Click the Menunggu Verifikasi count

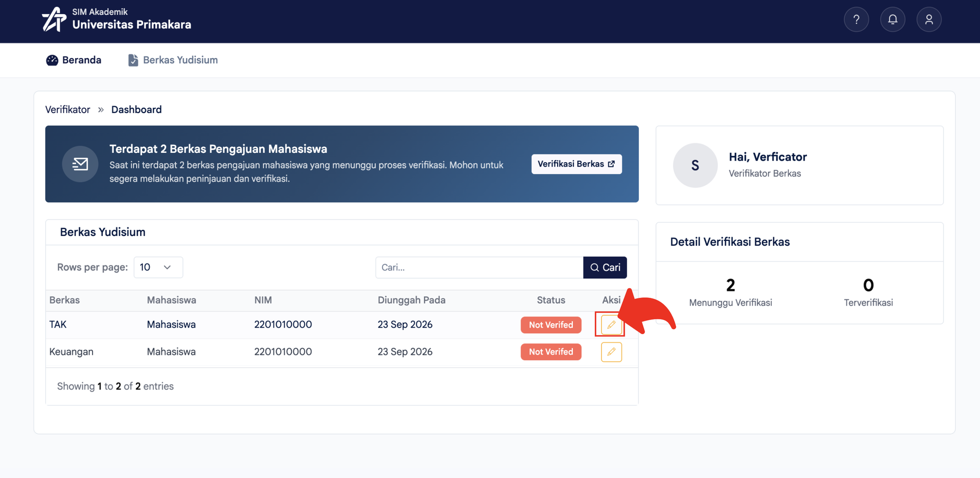(x=730, y=285)
